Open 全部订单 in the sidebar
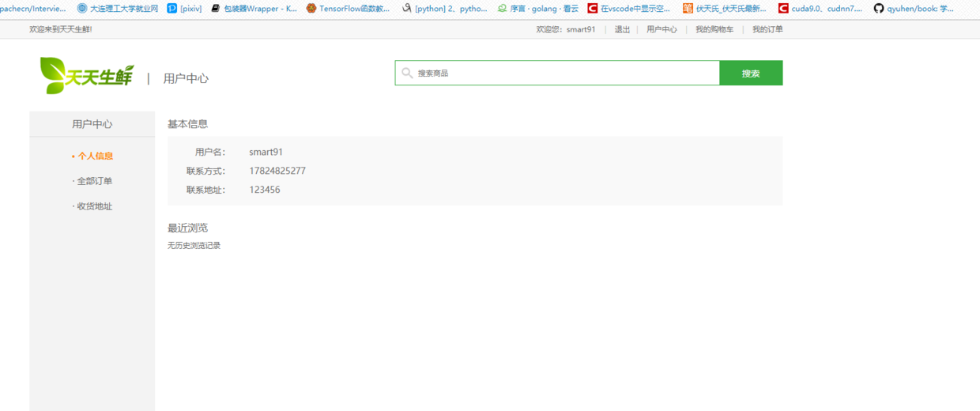Screen dimensions: 980x411 pyautogui.click(x=95, y=181)
